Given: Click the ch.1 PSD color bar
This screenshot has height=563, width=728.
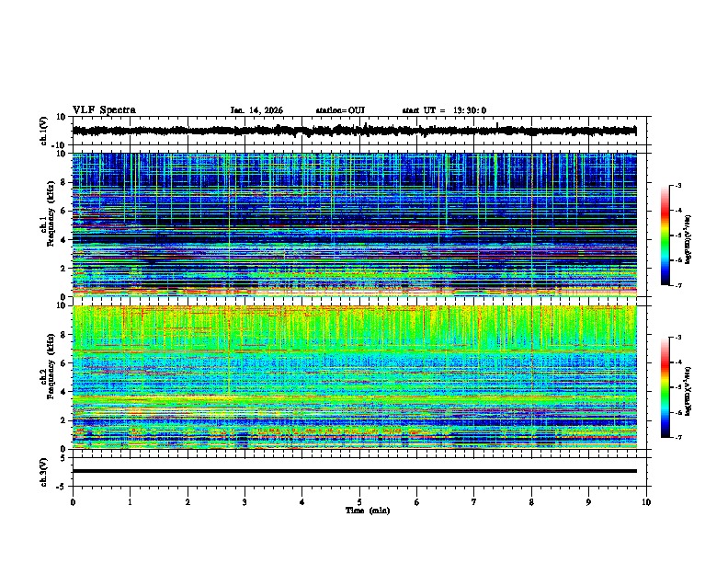Looking at the screenshot, I should click(665, 236).
